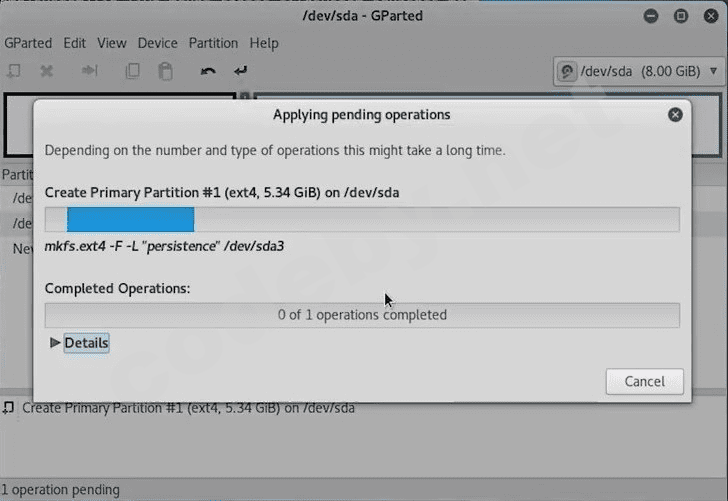Click the disk icon beside /dev/sda
This screenshot has height=501, width=728.
click(x=567, y=72)
